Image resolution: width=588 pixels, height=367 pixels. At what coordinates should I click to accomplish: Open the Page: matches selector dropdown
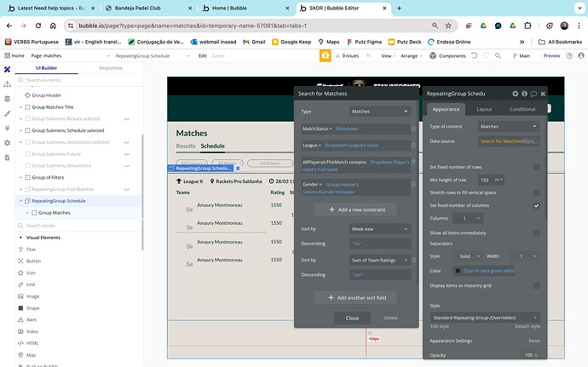coord(71,56)
